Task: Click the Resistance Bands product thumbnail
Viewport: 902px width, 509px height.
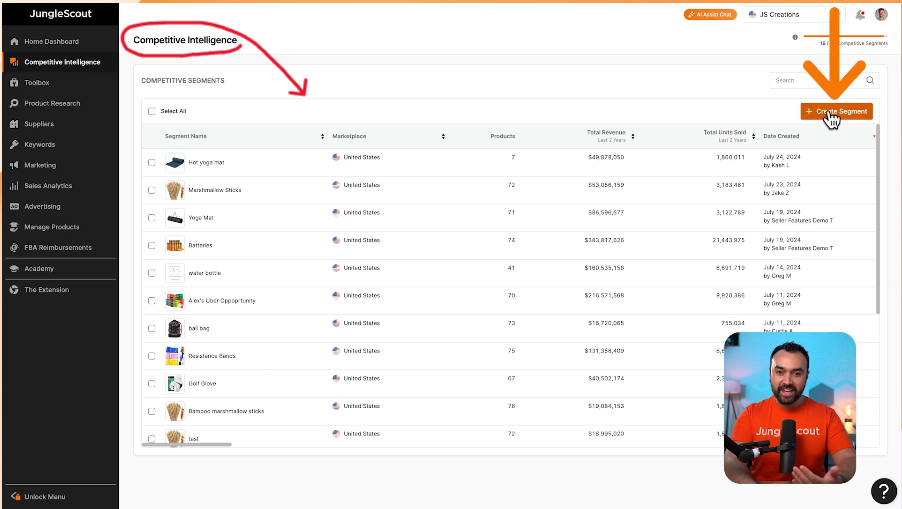Action: coord(175,356)
